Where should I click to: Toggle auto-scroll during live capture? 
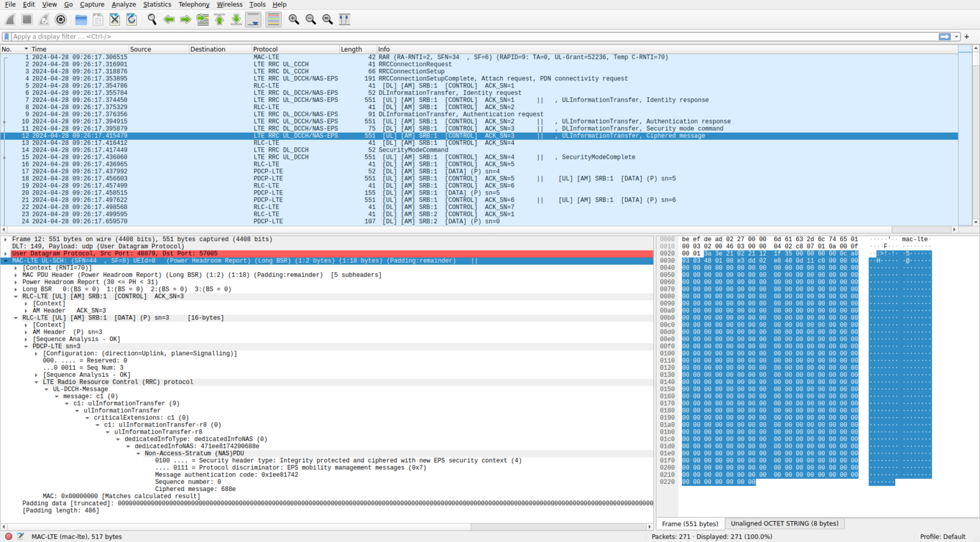coord(253,19)
